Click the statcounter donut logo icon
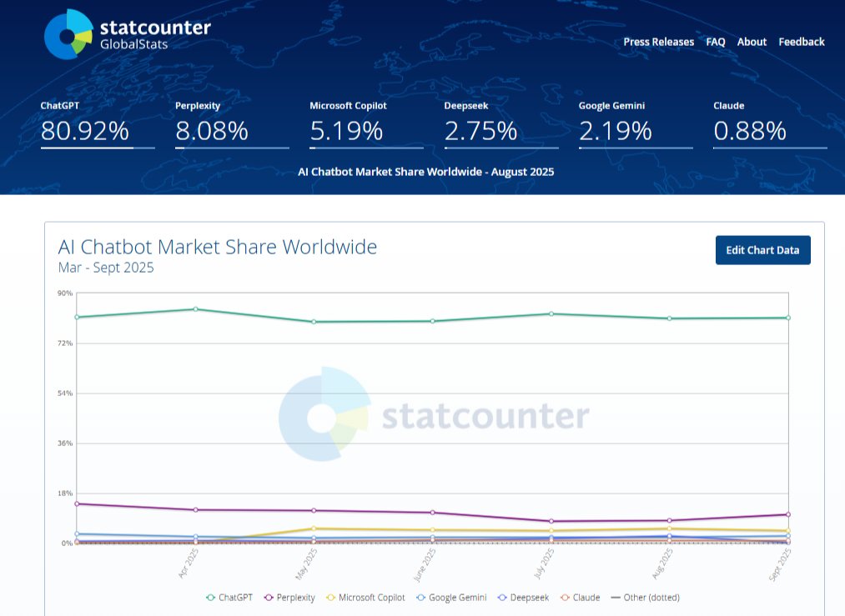The image size is (845, 616). tap(67, 34)
